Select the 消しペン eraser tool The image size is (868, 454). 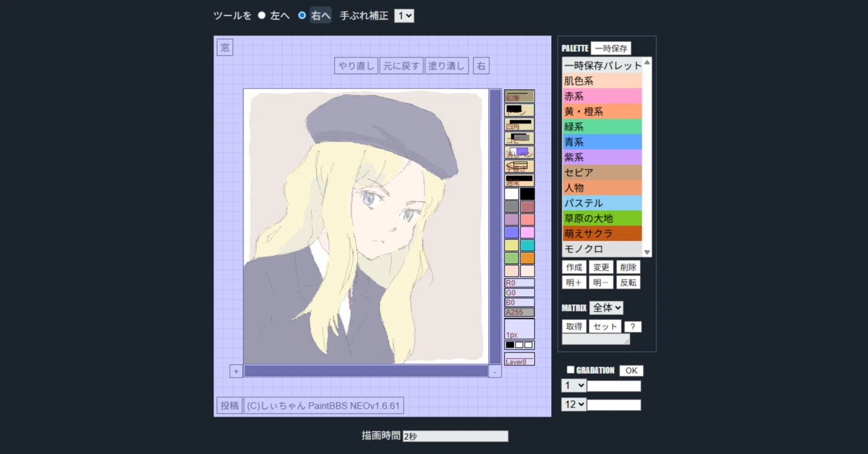pyautogui.click(x=519, y=152)
